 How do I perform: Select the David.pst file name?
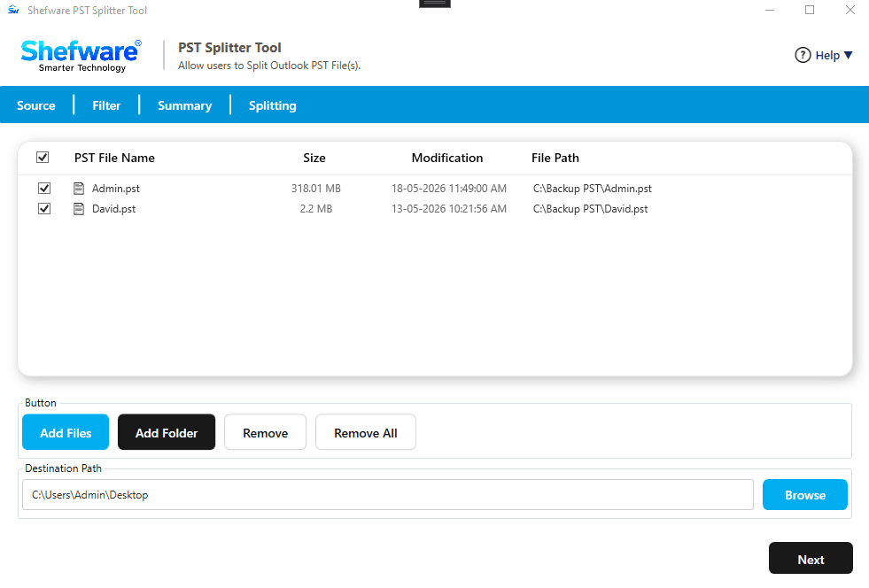point(113,209)
